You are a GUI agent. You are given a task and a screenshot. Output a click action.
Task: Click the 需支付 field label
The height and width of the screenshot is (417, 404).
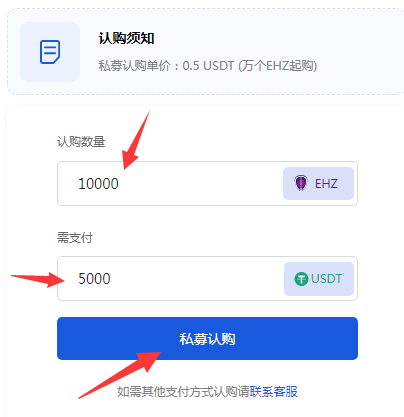[x=75, y=238]
